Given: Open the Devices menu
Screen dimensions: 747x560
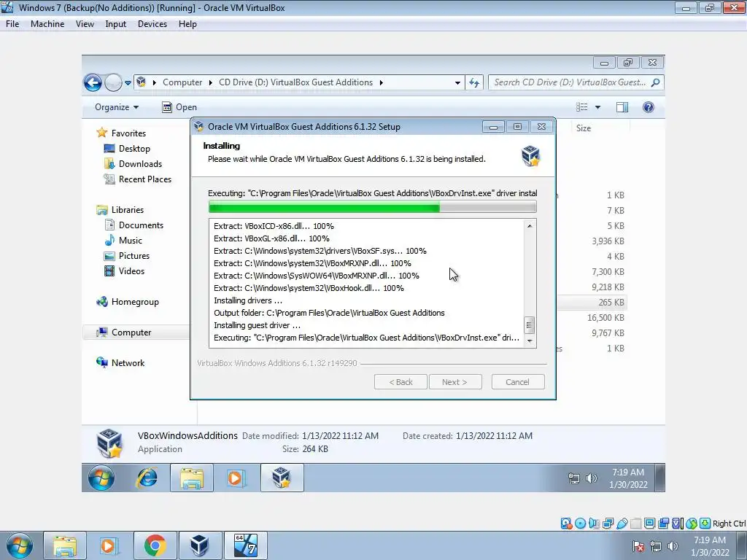Looking at the screenshot, I should (x=152, y=24).
